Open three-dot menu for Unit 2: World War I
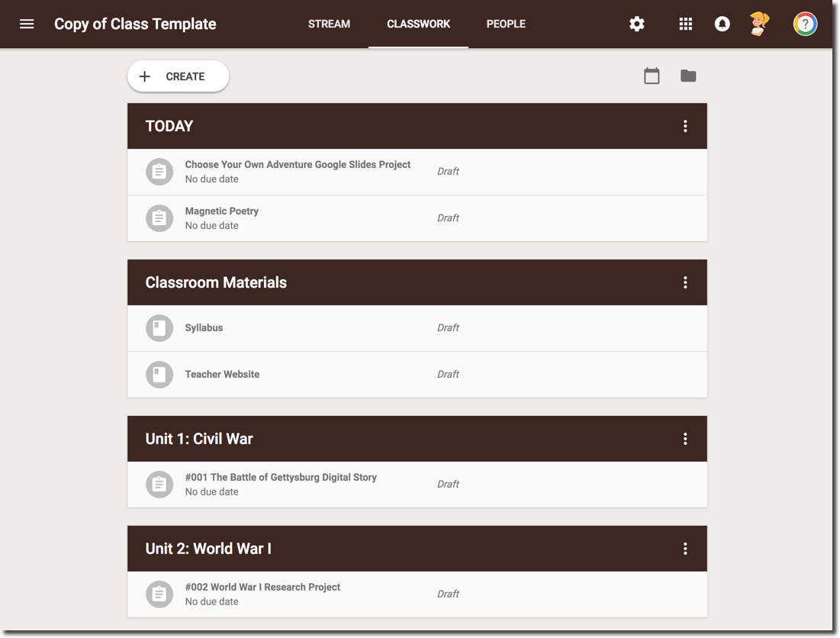840x638 pixels. click(x=684, y=549)
